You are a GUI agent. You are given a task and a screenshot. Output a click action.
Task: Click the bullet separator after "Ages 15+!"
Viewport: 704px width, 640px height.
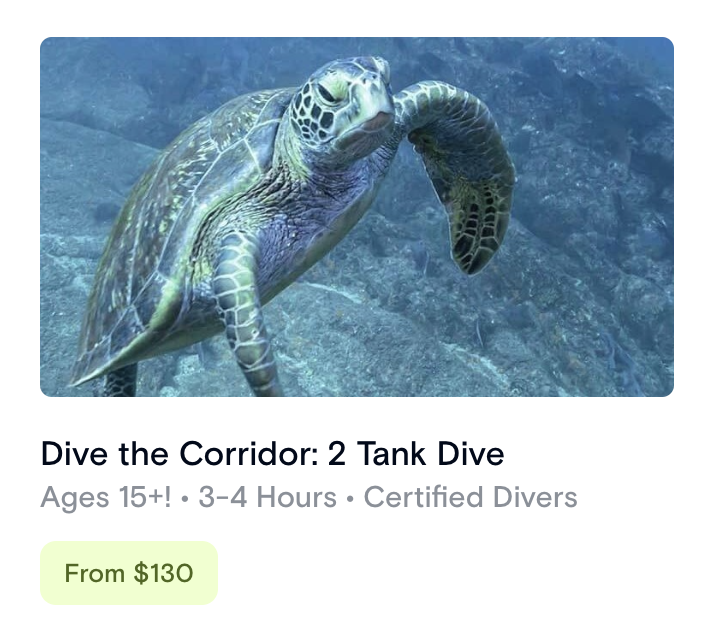185,499
